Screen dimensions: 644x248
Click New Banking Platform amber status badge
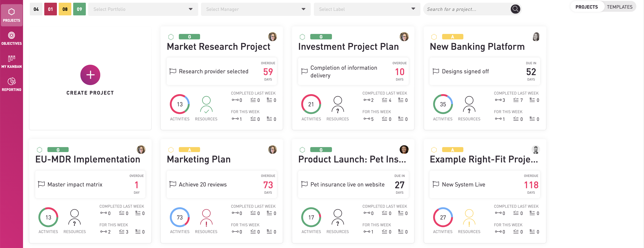(452, 37)
